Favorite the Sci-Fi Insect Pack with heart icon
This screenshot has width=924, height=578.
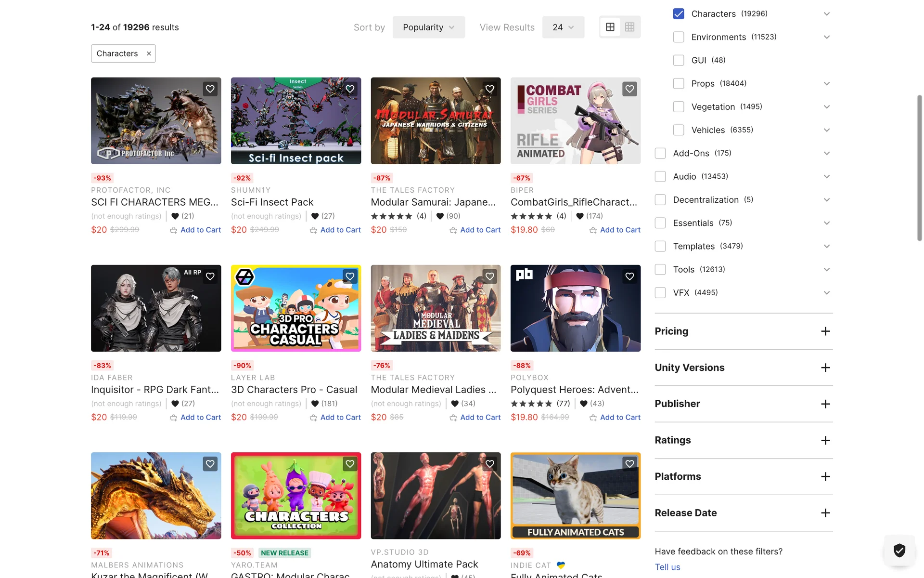[x=350, y=89]
